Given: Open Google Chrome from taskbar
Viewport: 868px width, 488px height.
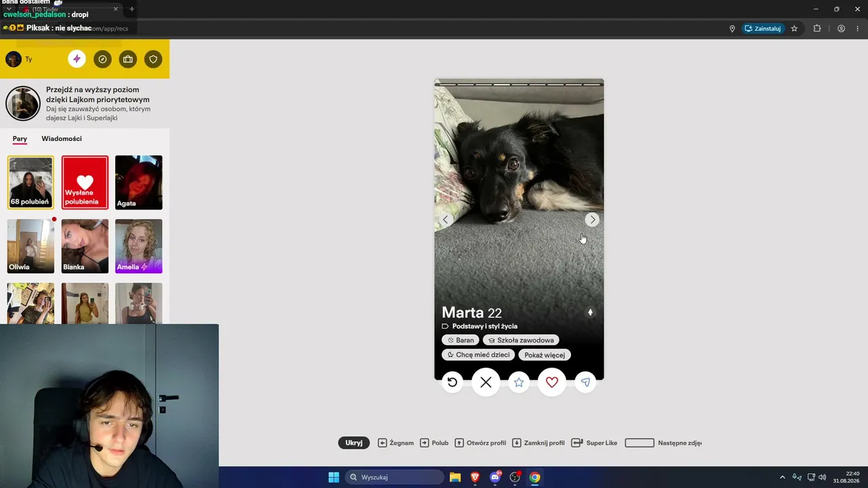Looking at the screenshot, I should 534,477.
